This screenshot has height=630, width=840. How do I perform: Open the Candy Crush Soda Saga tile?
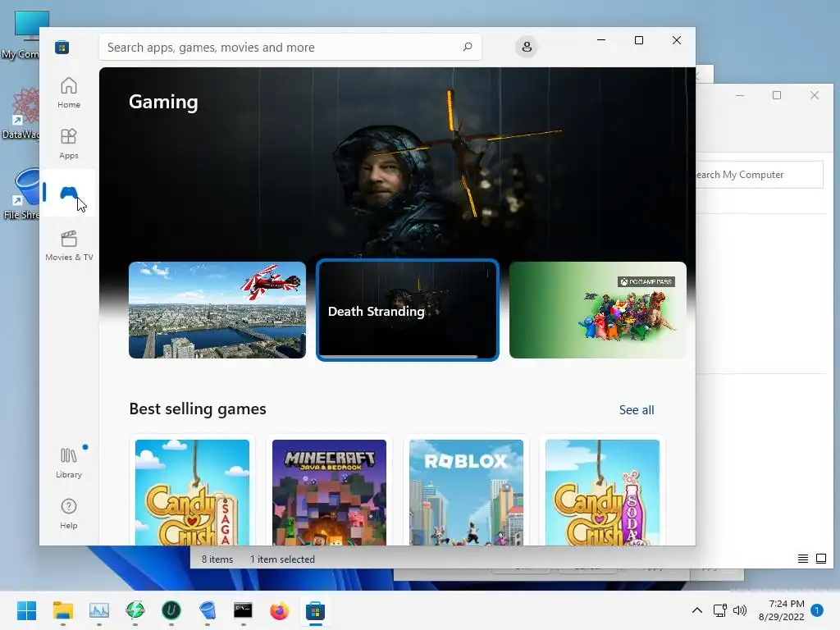(603, 492)
